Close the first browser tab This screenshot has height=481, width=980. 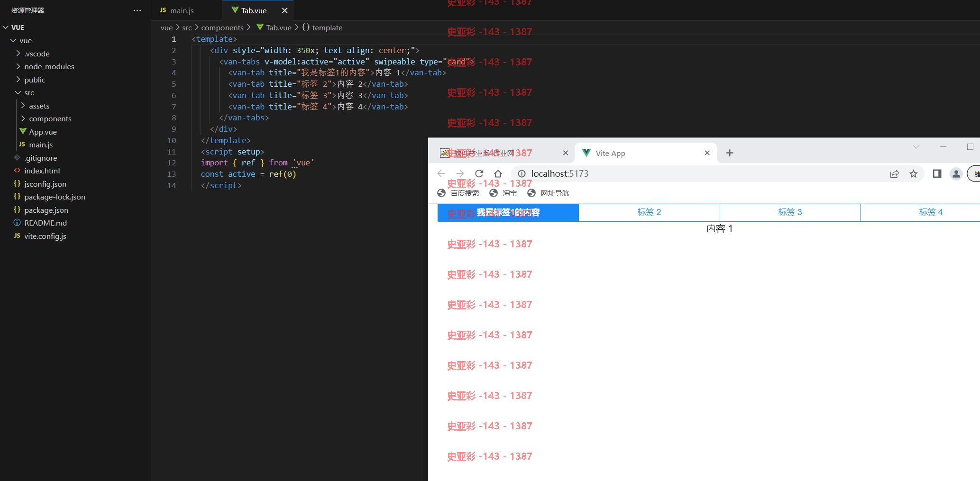coord(565,153)
